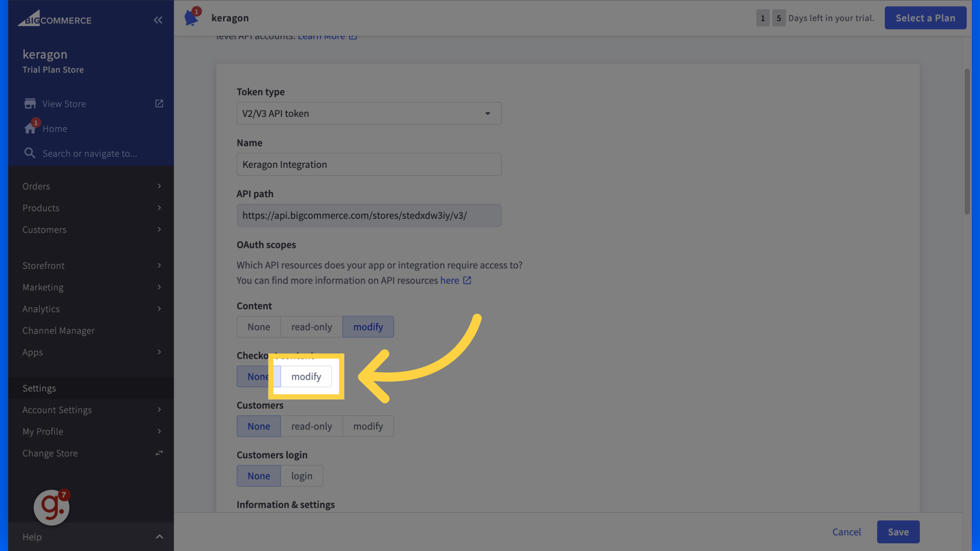The width and height of the screenshot is (980, 551).
Task: Select login for Customers login scope
Action: (302, 475)
